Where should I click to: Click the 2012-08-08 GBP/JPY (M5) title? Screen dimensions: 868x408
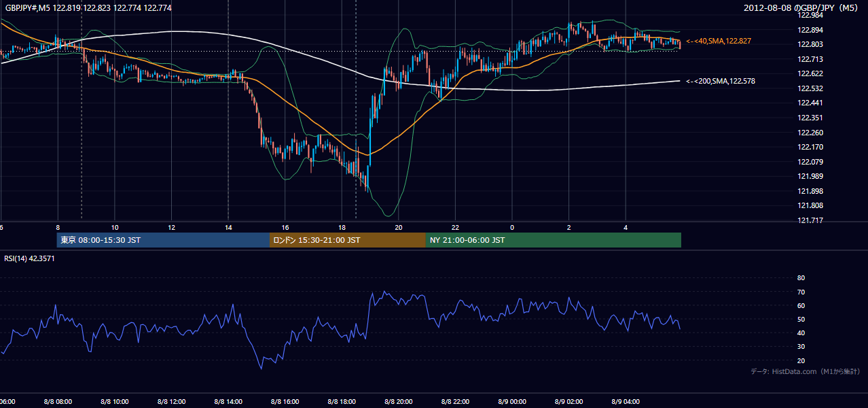tap(802, 8)
